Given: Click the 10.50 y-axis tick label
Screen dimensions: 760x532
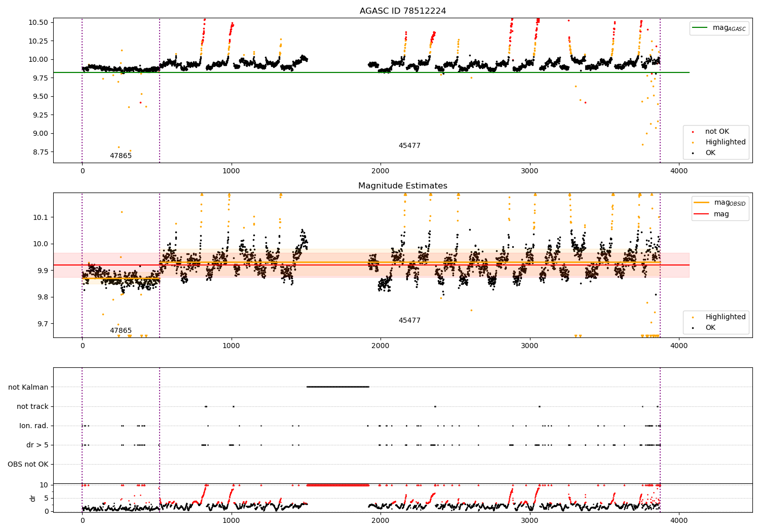Looking at the screenshot, I should (38, 22).
